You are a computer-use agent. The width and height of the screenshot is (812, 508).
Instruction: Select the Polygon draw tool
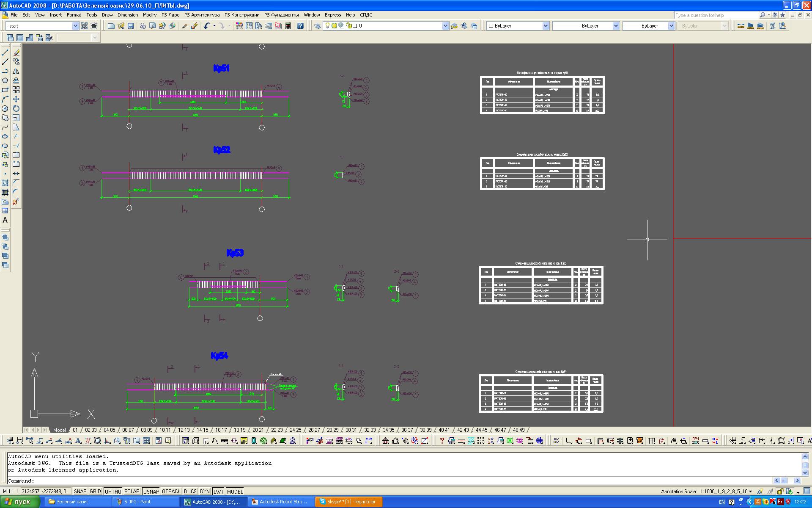tap(5, 80)
